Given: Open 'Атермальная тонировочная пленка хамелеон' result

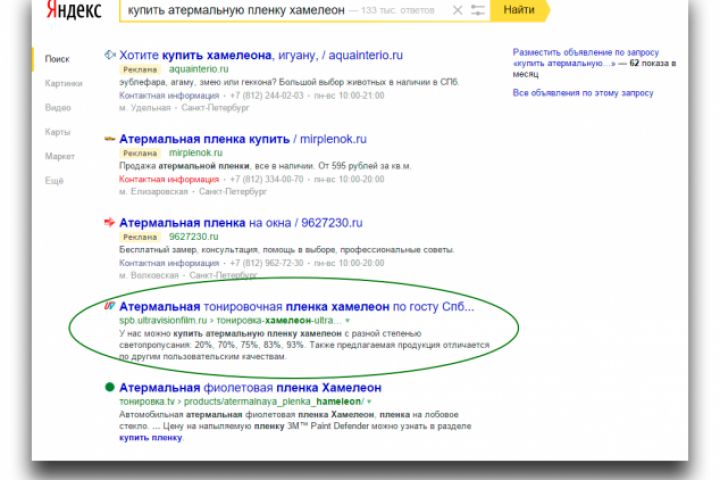Looking at the screenshot, I should click(296, 306).
